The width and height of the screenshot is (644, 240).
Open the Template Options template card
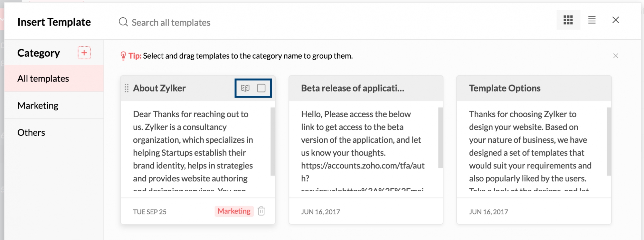tap(505, 88)
